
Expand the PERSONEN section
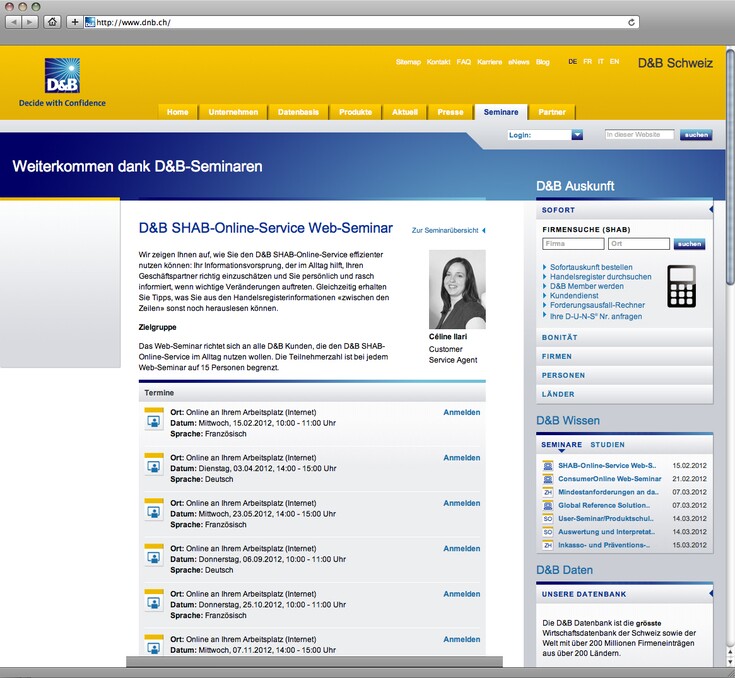point(624,375)
